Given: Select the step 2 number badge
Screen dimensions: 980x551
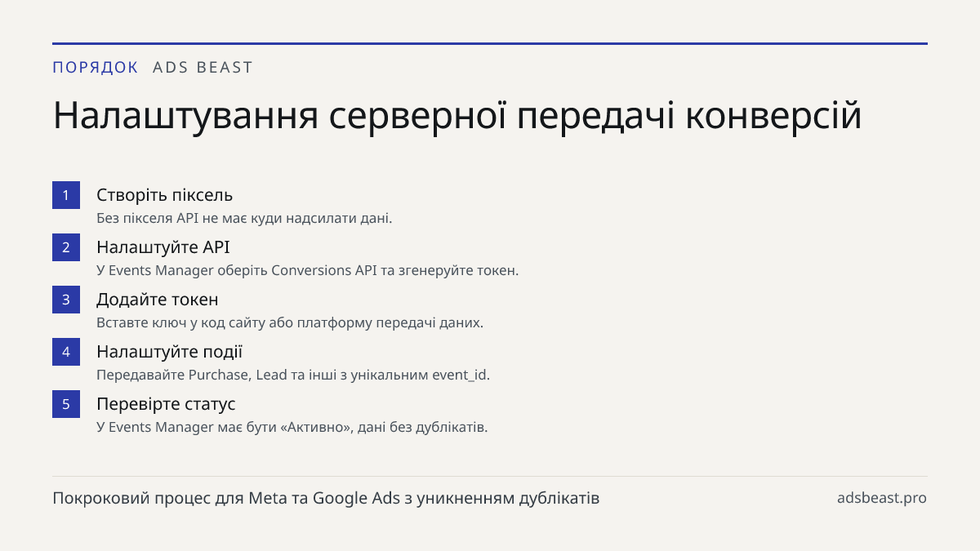Looking at the screenshot, I should (66, 247).
